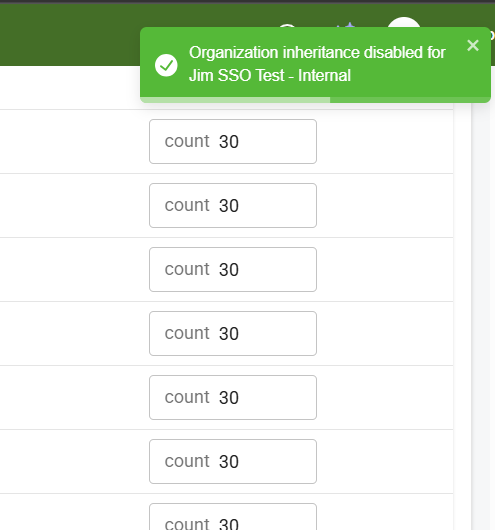Click blank row space left of first count field
This screenshot has height=530, width=495.
click(x=74, y=141)
